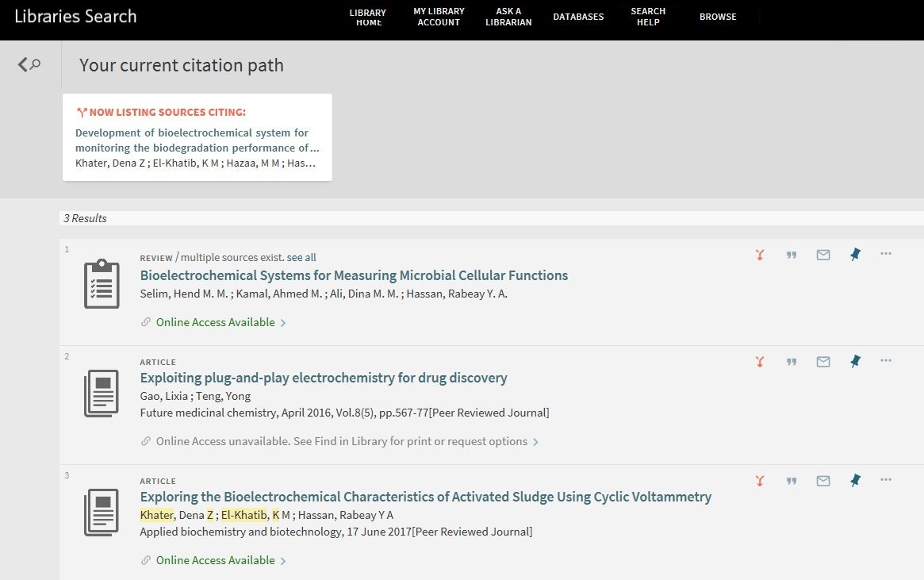
Task: Show citation quote for the Activated Sludge article
Action: tap(792, 480)
